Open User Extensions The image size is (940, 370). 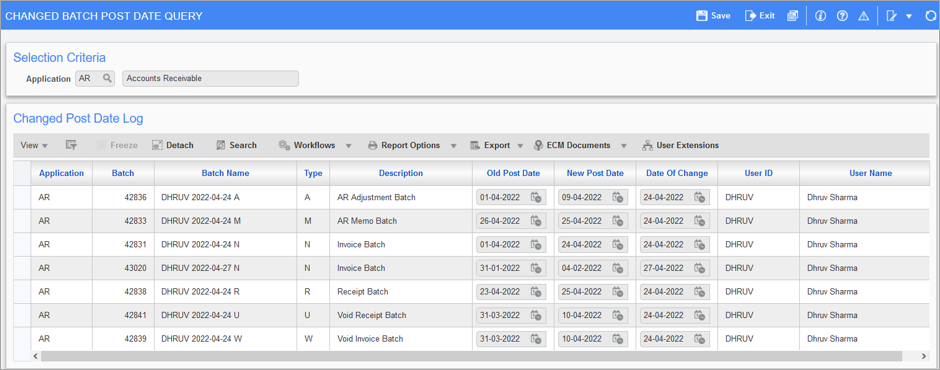680,145
